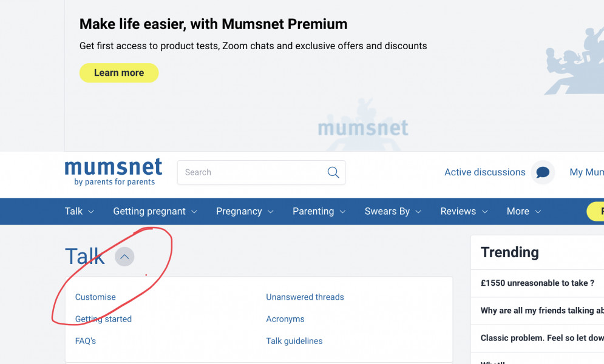Collapse the Talk section chevron
The image size is (604, 364).
pyautogui.click(x=124, y=257)
